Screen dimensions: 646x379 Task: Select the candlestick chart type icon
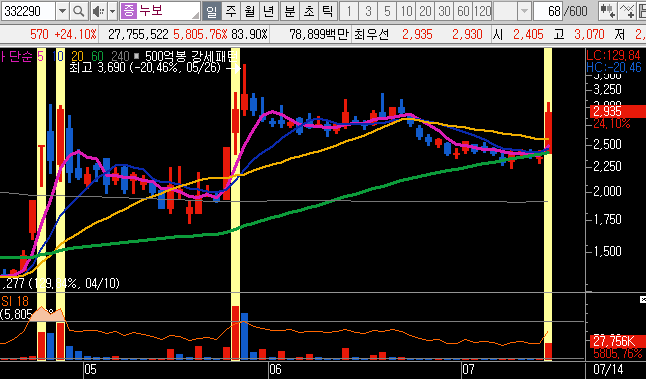pyautogui.click(x=607, y=11)
